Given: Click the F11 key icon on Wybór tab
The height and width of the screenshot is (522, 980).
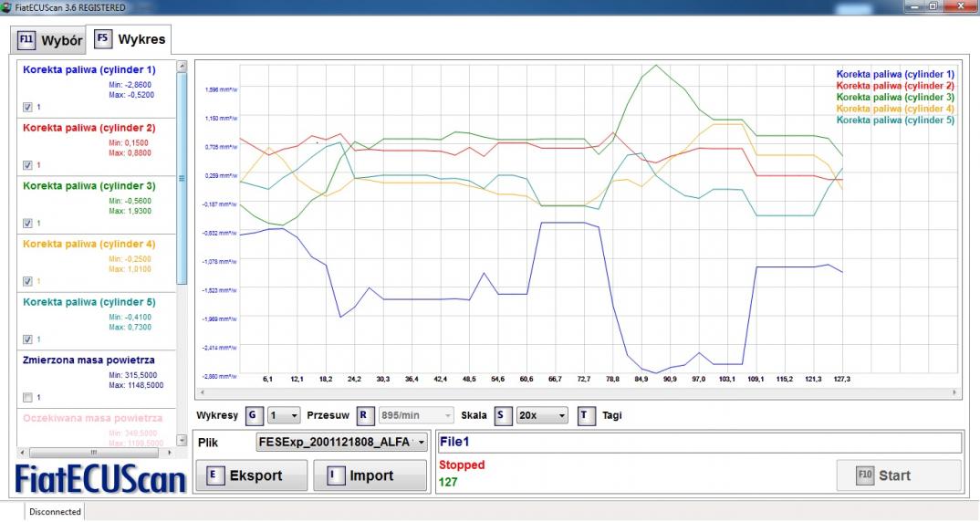Looking at the screenshot, I should [26, 41].
